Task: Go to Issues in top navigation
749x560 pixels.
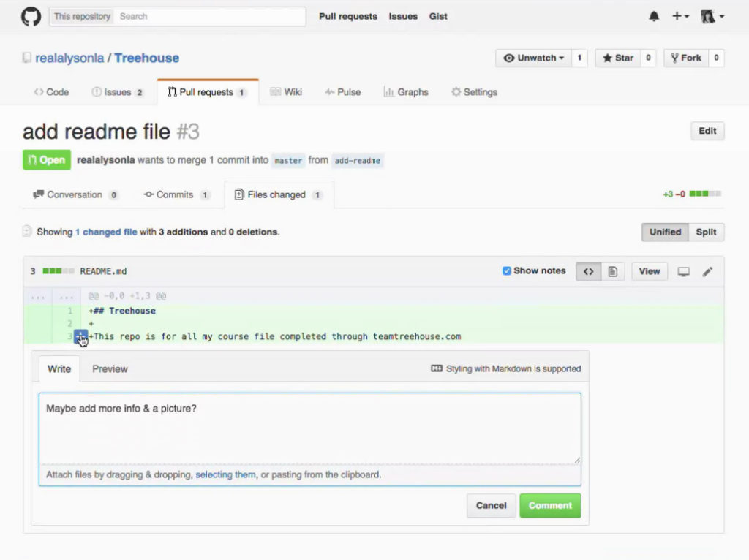Action: (x=403, y=16)
